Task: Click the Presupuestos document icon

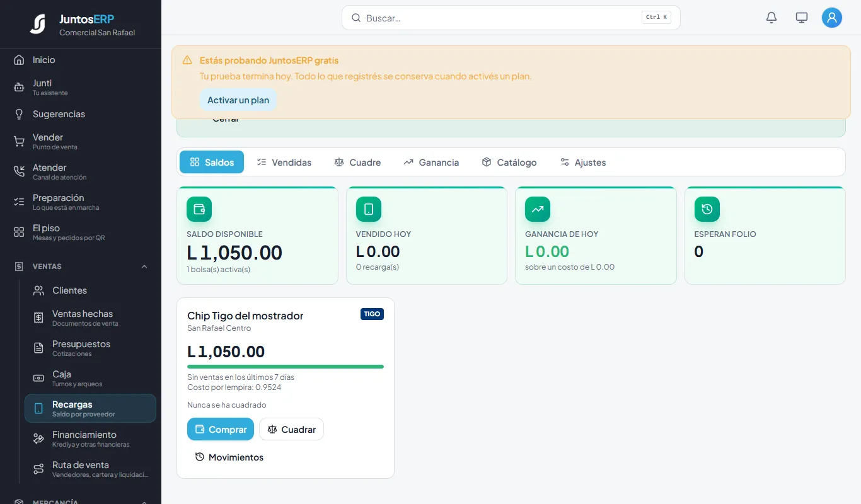Action: tap(38, 348)
